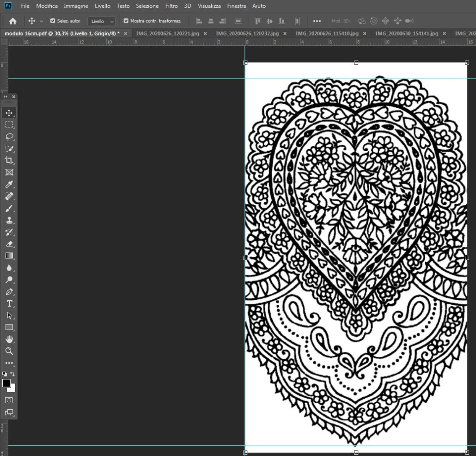Click the foreground black color swatch
Image resolution: width=476 pixels, height=456 pixels.
(x=6, y=383)
